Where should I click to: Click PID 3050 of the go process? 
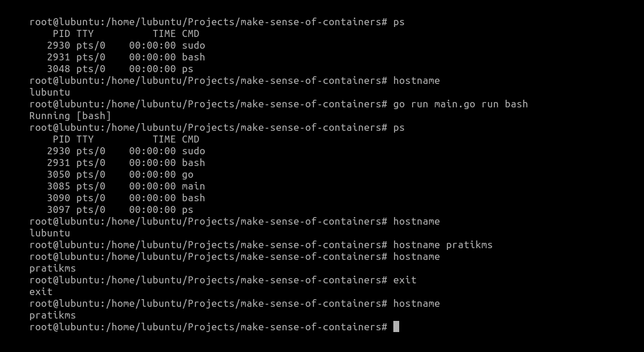58,174
